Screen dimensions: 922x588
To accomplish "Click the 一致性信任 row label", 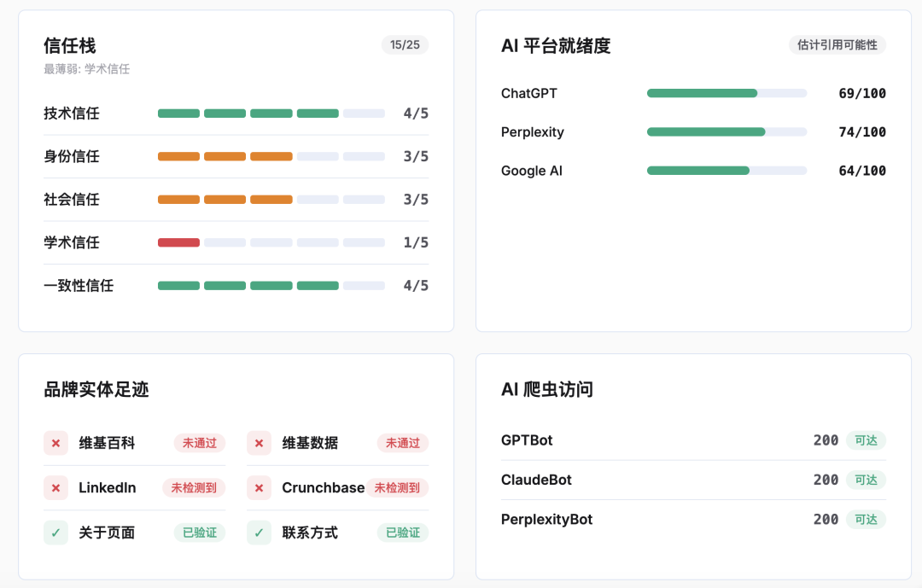I will click(x=79, y=286).
